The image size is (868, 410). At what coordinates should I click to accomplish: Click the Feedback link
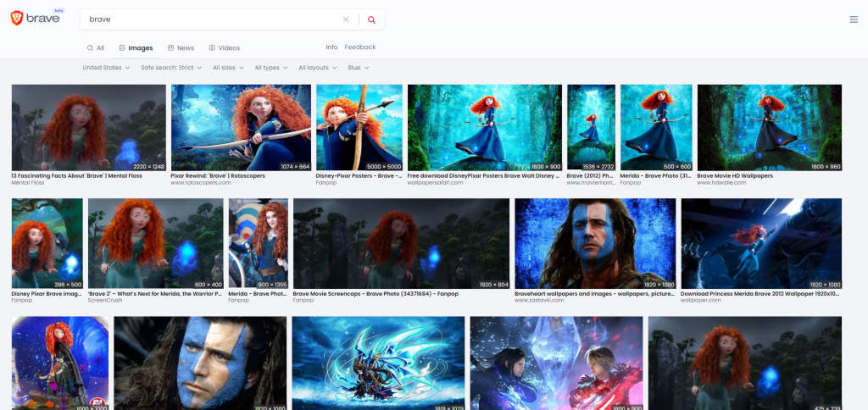359,47
